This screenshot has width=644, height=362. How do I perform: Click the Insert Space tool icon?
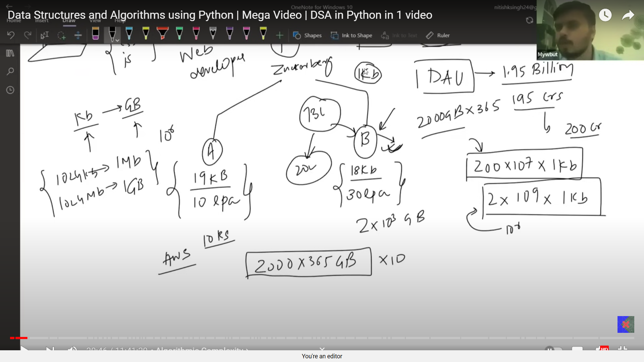[x=78, y=35]
